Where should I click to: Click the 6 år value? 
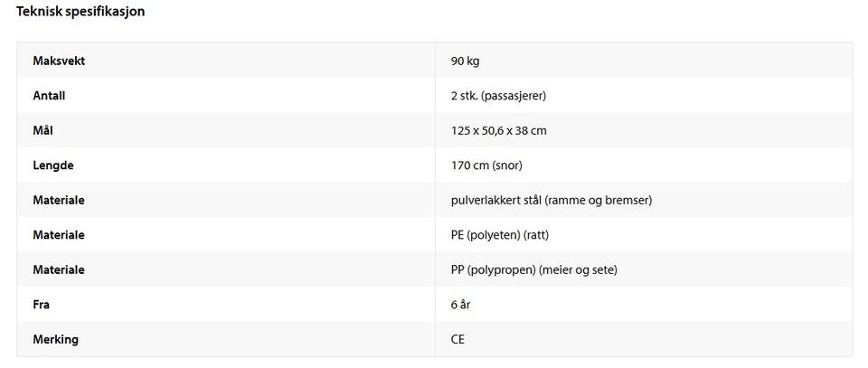tap(460, 305)
